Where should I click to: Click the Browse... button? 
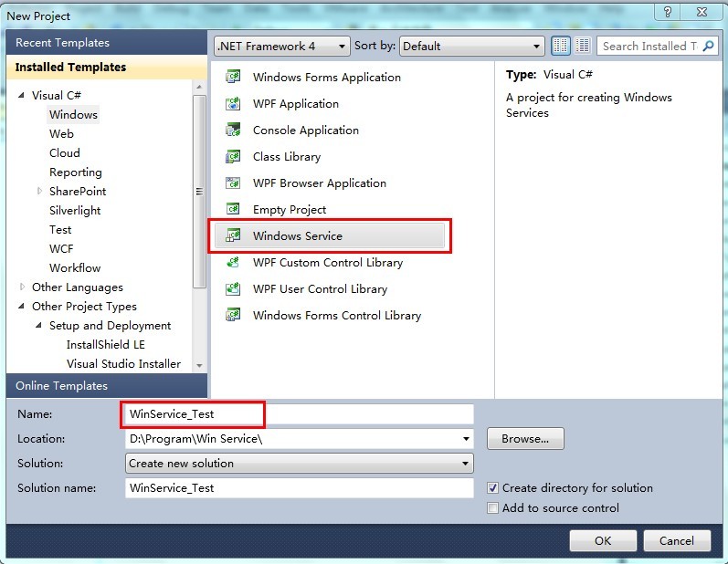pos(525,439)
